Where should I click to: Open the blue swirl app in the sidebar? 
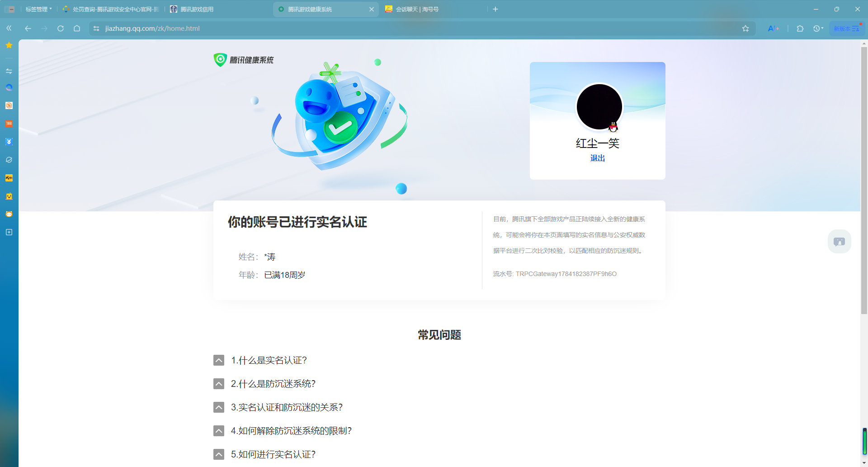pyautogui.click(x=9, y=87)
